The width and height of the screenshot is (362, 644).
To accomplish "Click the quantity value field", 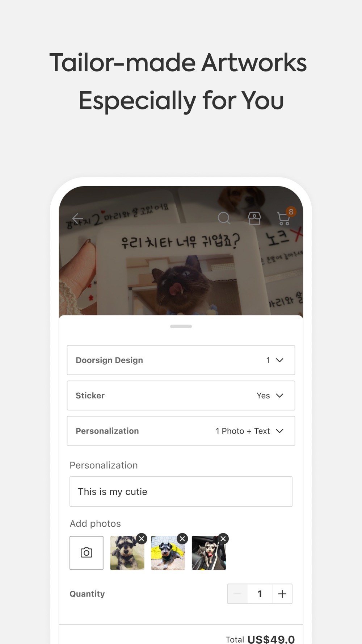I will point(260,594).
